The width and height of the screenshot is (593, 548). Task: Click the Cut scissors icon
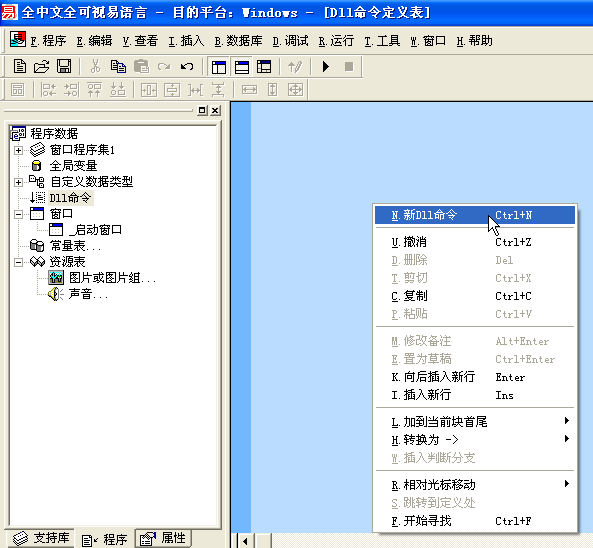point(95,67)
